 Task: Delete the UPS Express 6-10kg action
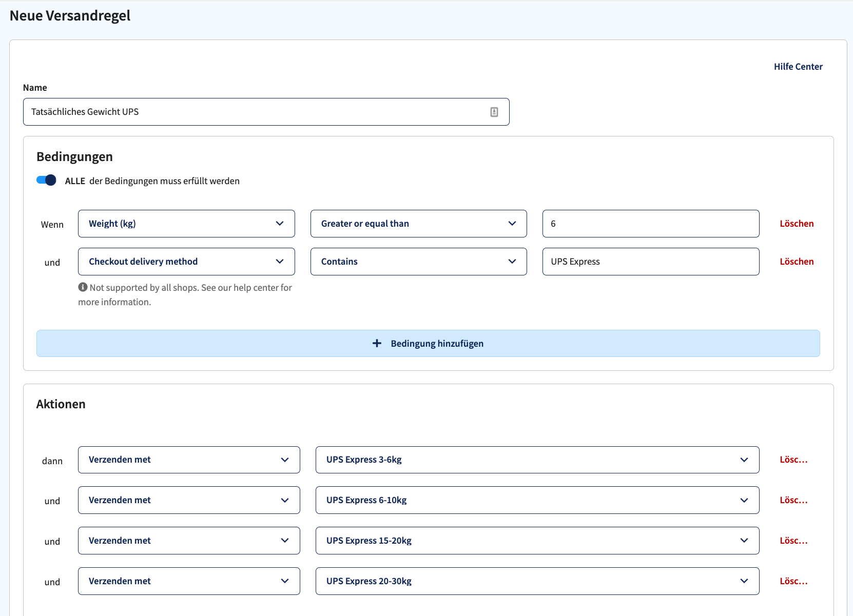tap(793, 500)
